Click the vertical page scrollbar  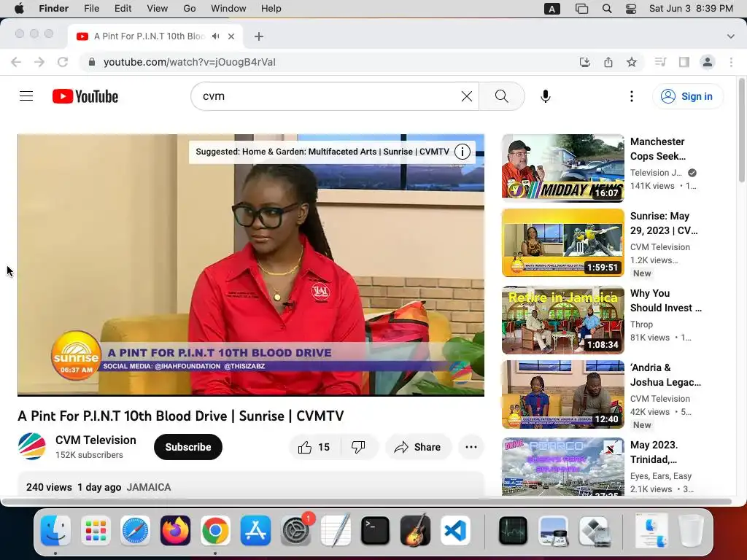pyautogui.click(x=741, y=131)
